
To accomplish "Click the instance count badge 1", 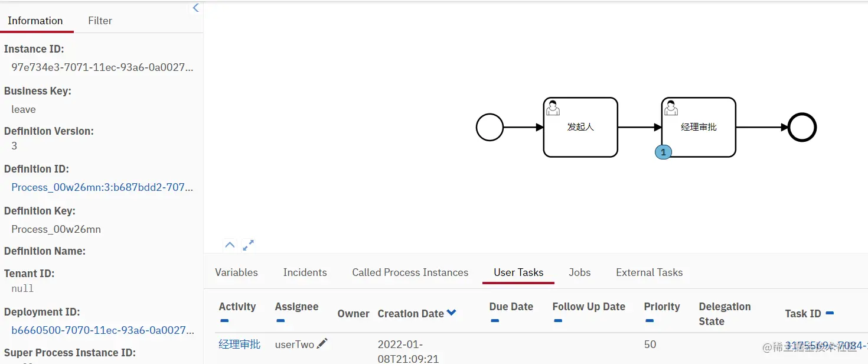I will pyautogui.click(x=663, y=152).
